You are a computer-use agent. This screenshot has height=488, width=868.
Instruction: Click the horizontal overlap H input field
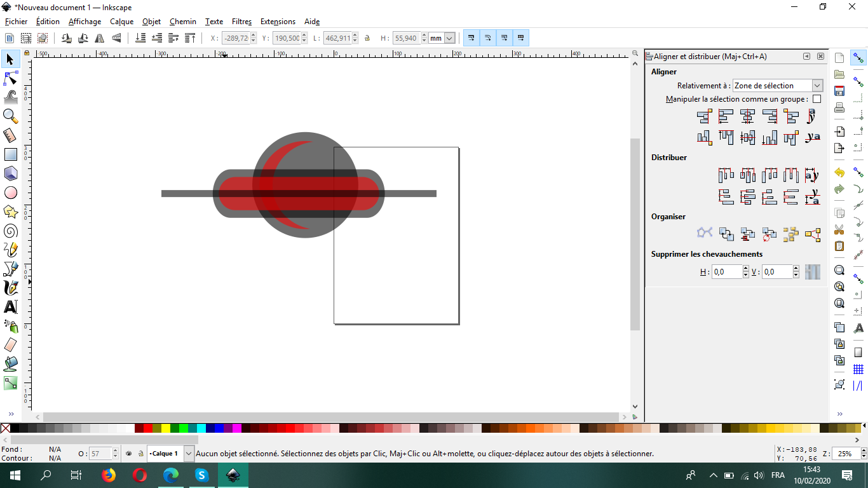(x=726, y=272)
